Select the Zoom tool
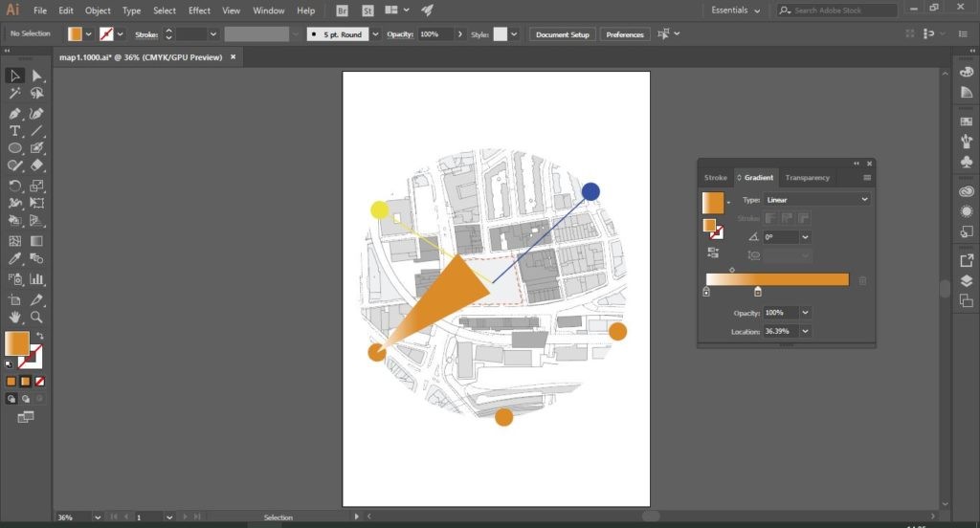The image size is (980, 528). tap(37, 317)
